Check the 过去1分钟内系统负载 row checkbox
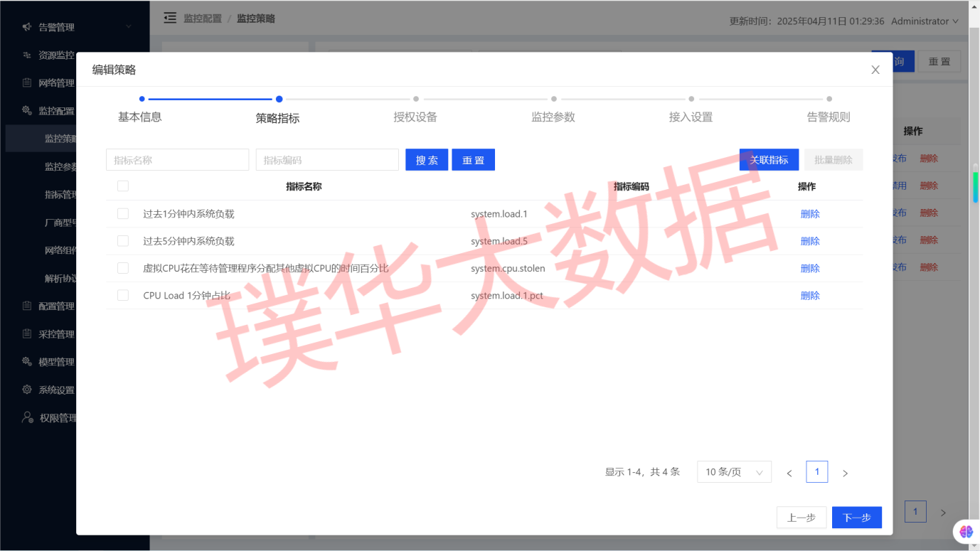This screenshot has height=551, width=980. [123, 214]
